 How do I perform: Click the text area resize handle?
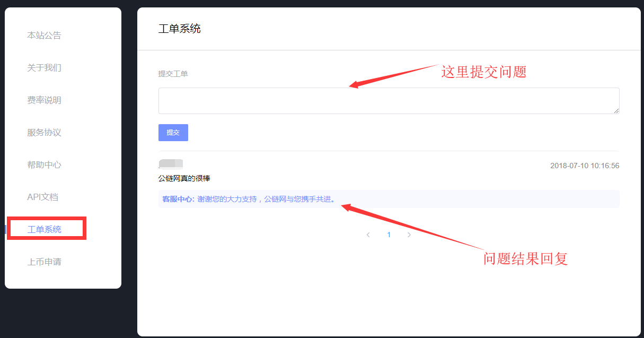point(616,111)
